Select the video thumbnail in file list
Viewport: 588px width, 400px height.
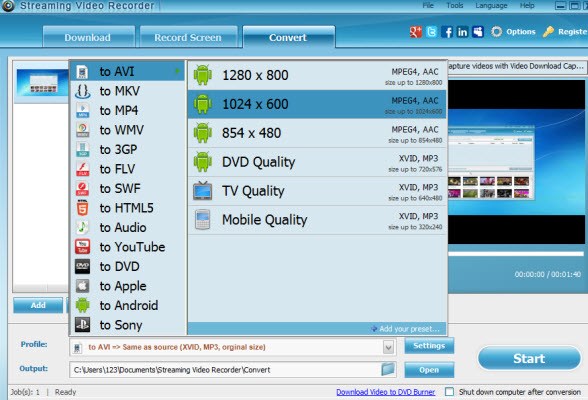coord(42,82)
